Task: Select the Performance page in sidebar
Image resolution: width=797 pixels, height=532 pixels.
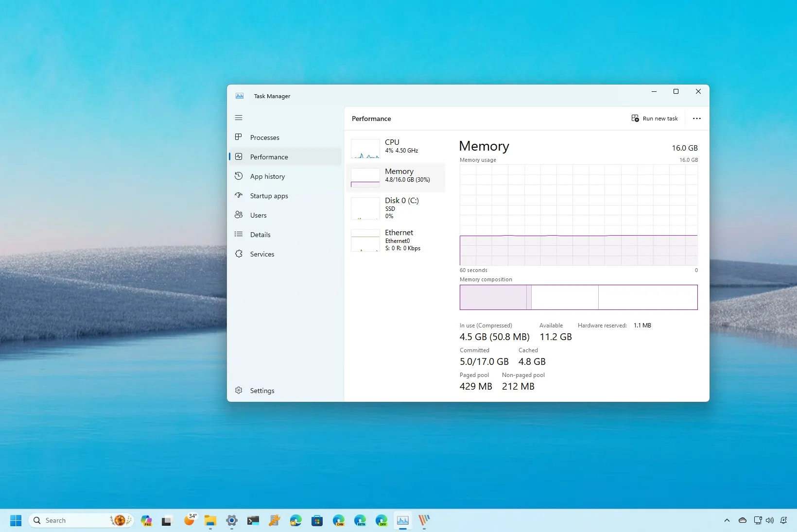Action: [x=285, y=157]
